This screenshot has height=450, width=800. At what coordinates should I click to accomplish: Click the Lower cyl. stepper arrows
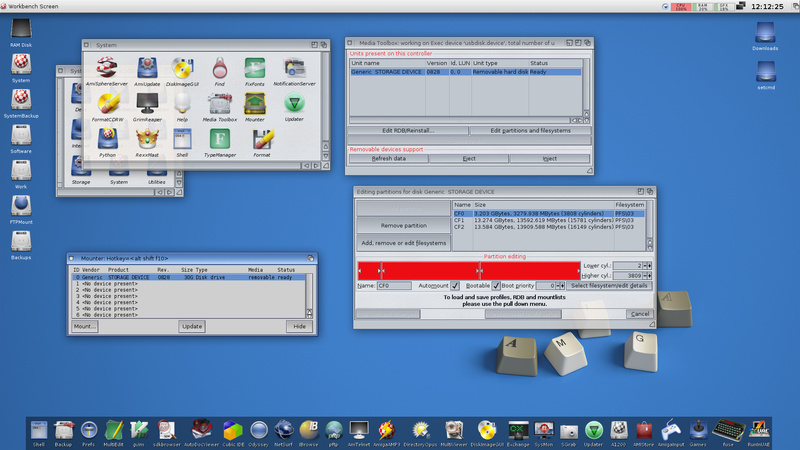(x=647, y=265)
